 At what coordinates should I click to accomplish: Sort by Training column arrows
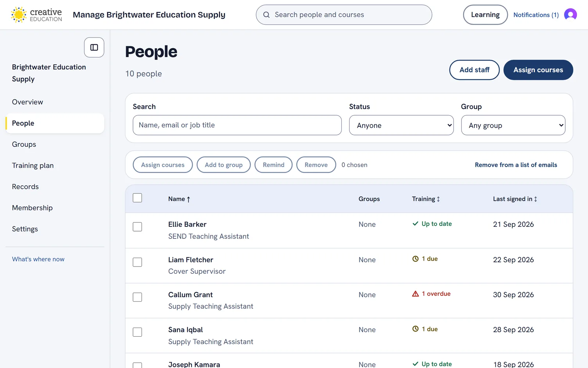438,199
